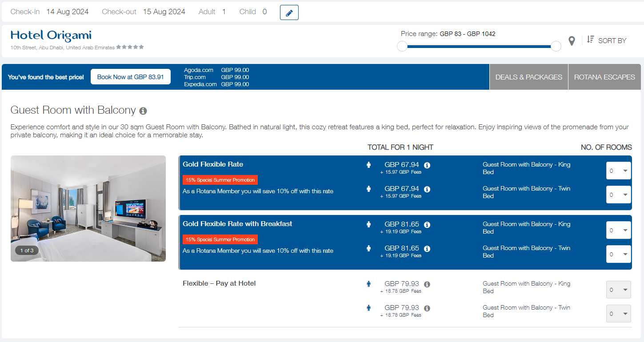Screen dimensions: 644x342
Task: Click the 'Flexible – Pay at Hotel' rate title
Action: pyautogui.click(x=219, y=283)
